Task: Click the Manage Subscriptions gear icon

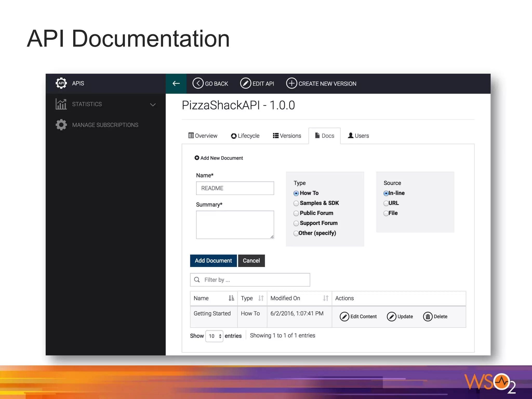Action: click(61, 125)
